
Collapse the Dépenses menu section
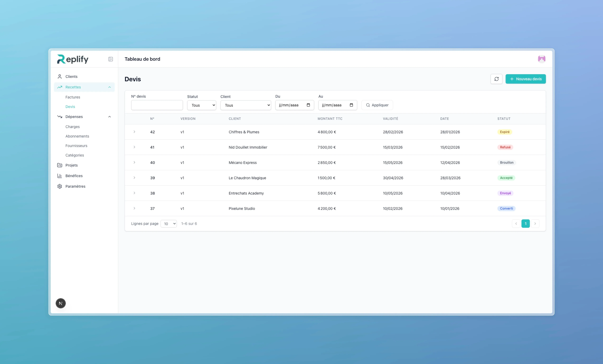[109, 117]
